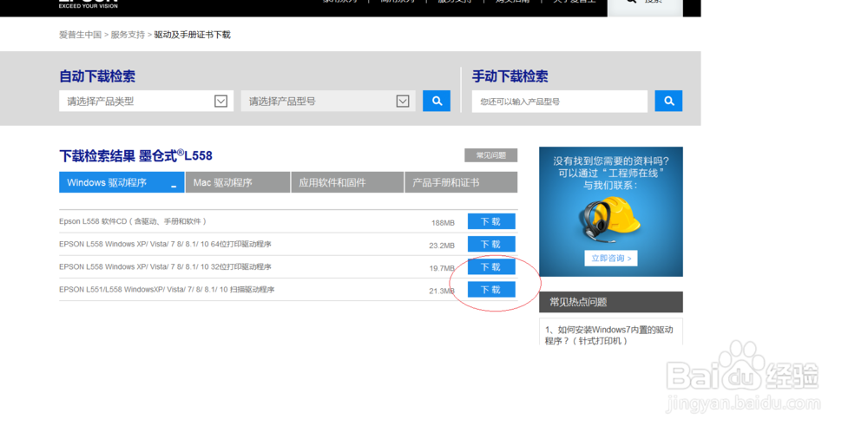Click the manual download search magnifier button
868x433 pixels.
click(668, 101)
